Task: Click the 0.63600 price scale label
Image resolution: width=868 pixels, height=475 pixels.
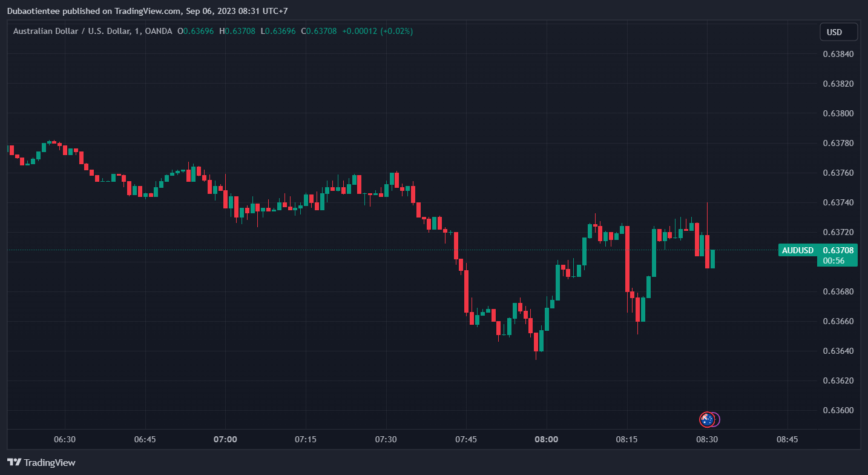Action: point(838,410)
